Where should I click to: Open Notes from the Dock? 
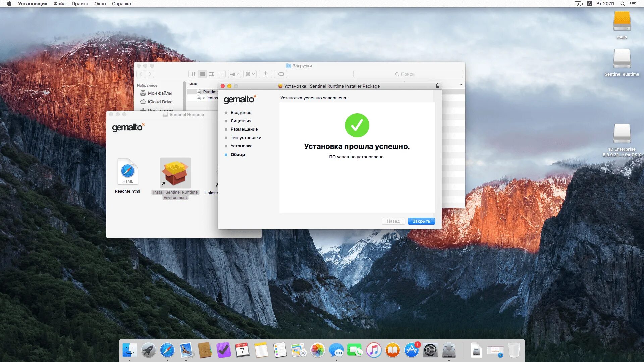pos(261,350)
